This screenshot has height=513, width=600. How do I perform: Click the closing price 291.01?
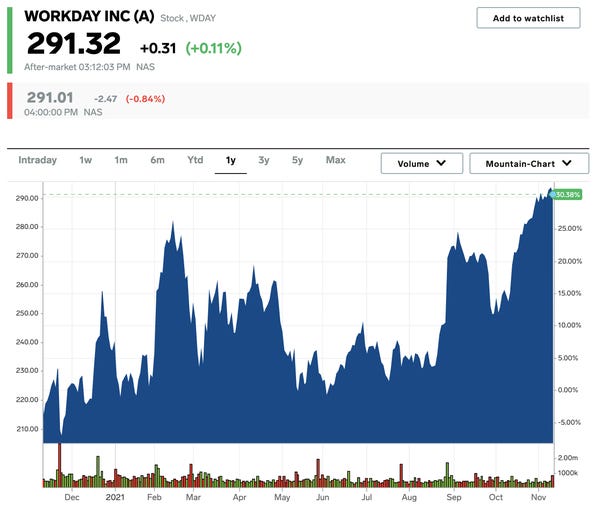tap(50, 98)
